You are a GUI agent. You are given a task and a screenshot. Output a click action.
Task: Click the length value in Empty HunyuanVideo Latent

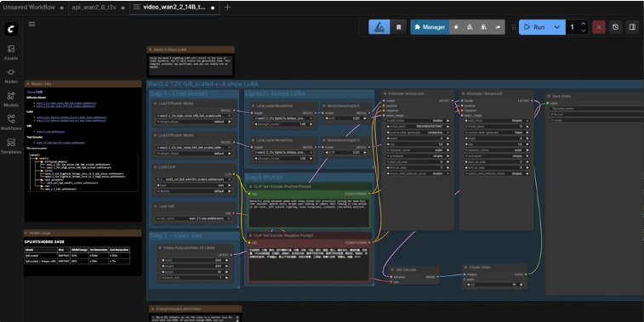tap(194, 272)
